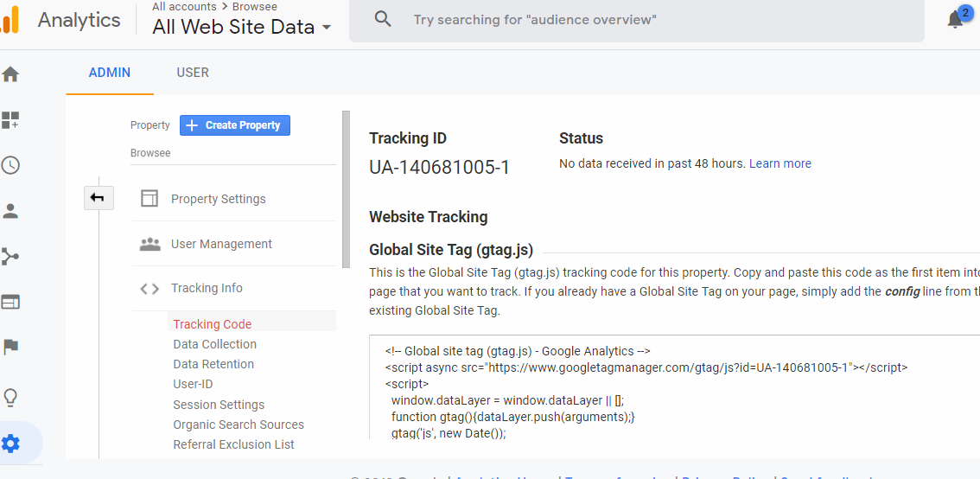Image resolution: width=980 pixels, height=479 pixels.
Task: Click the property column scrollbar
Action: tap(347, 188)
